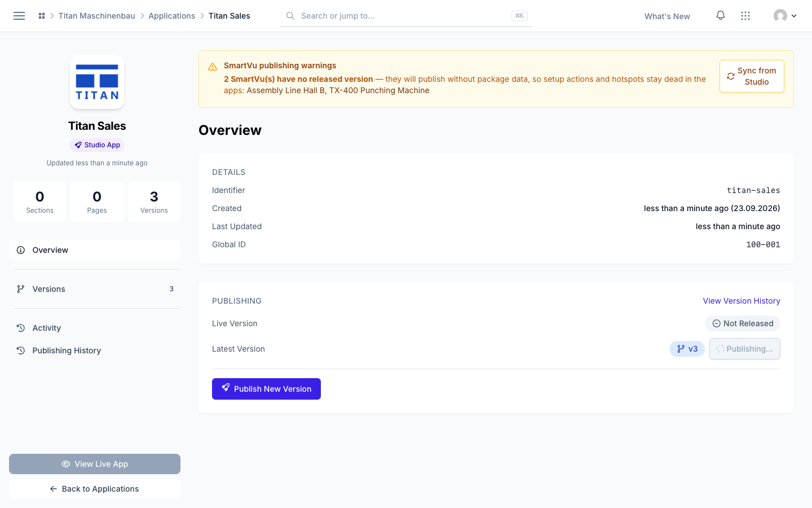
Task: Click the search magnifier icon
Action: coord(290,16)
